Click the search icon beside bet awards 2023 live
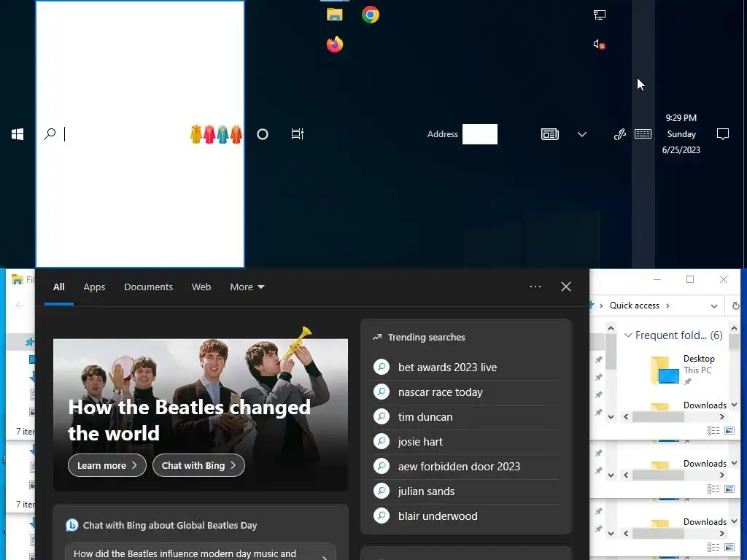This screenshot has width=747, height=560. (382, 367)
